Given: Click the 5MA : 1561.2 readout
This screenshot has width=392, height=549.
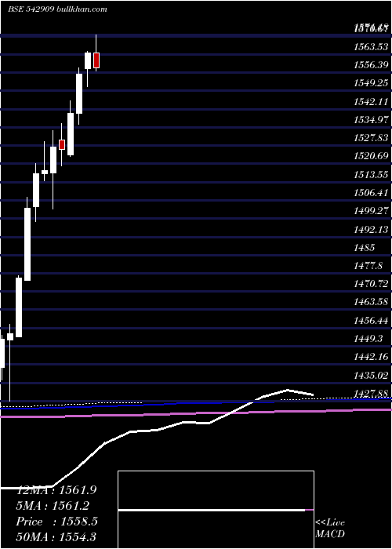Looking at the screenshot, I should click(x=53, y=506).
